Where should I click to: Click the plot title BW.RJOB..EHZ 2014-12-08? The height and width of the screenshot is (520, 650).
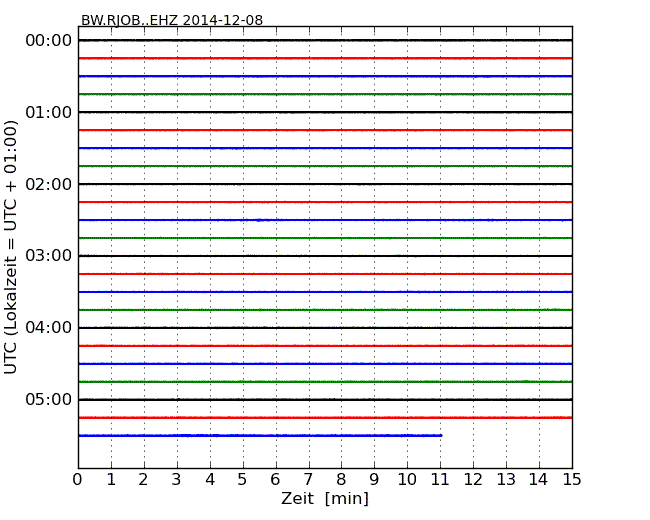172,20
